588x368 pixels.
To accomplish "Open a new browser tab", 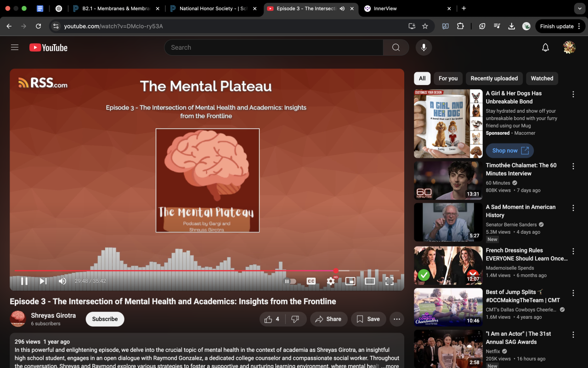I will point(464,8).
